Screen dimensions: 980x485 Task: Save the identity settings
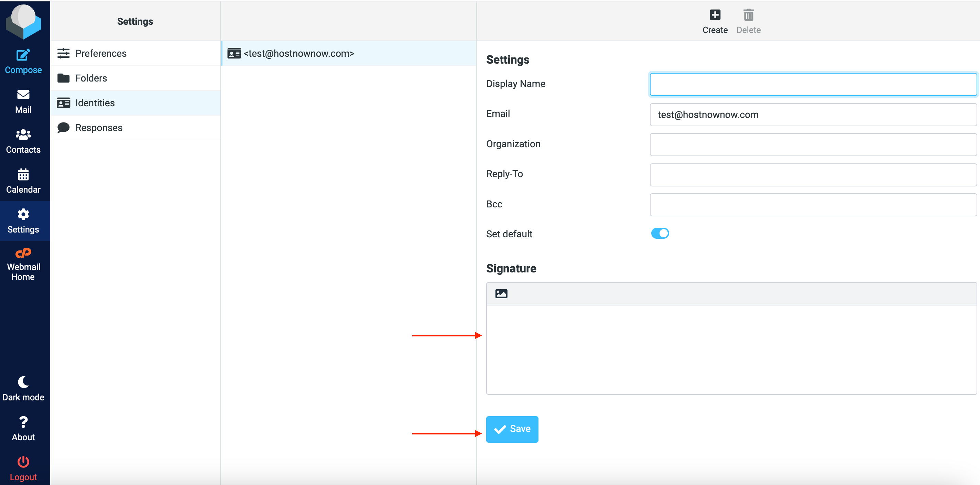512,429
